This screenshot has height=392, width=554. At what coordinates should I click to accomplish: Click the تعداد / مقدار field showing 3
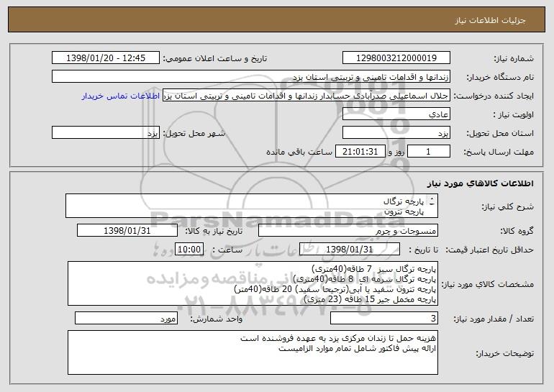384,318
